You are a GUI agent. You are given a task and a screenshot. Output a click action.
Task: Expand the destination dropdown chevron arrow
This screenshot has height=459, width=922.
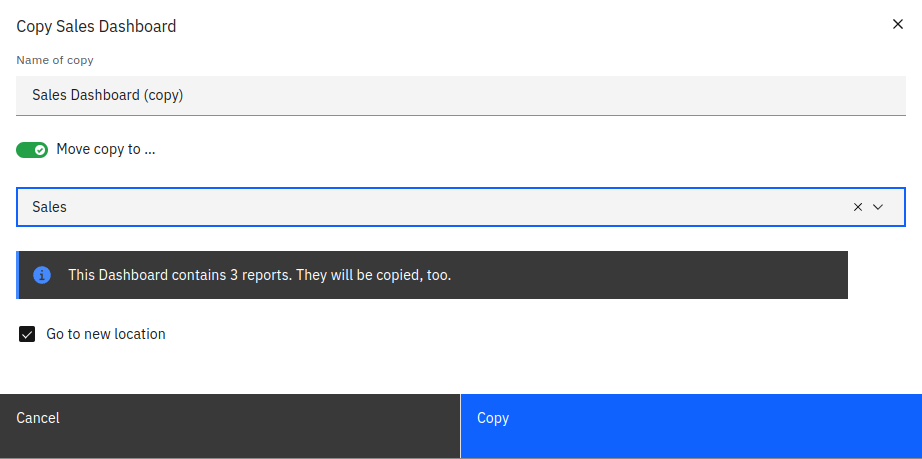[x=879, y=207]
